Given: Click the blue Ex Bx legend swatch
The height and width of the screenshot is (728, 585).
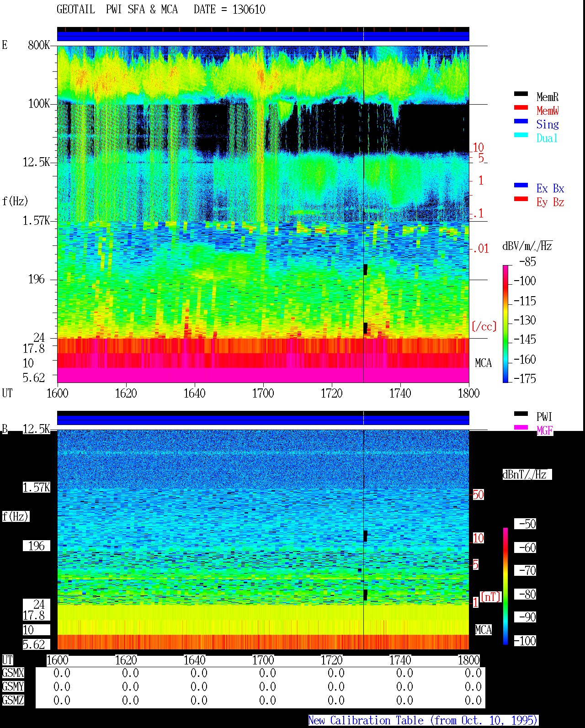Looking at the screenshot, I should [x=521, y=186].
